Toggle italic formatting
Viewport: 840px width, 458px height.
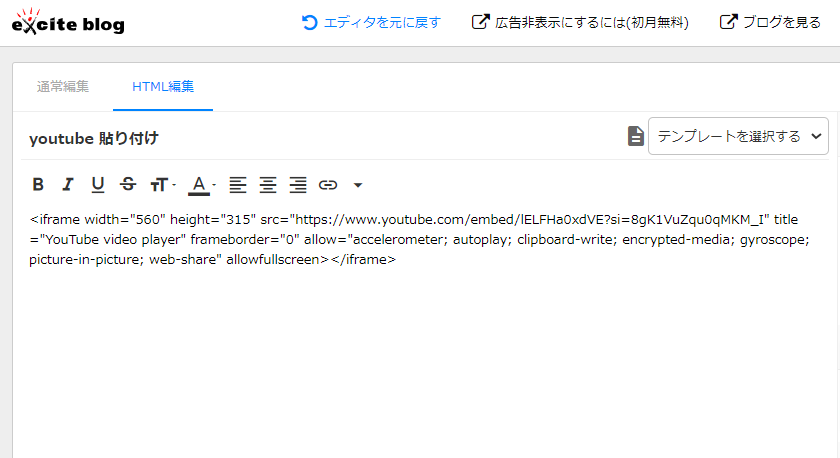[68, 185]
